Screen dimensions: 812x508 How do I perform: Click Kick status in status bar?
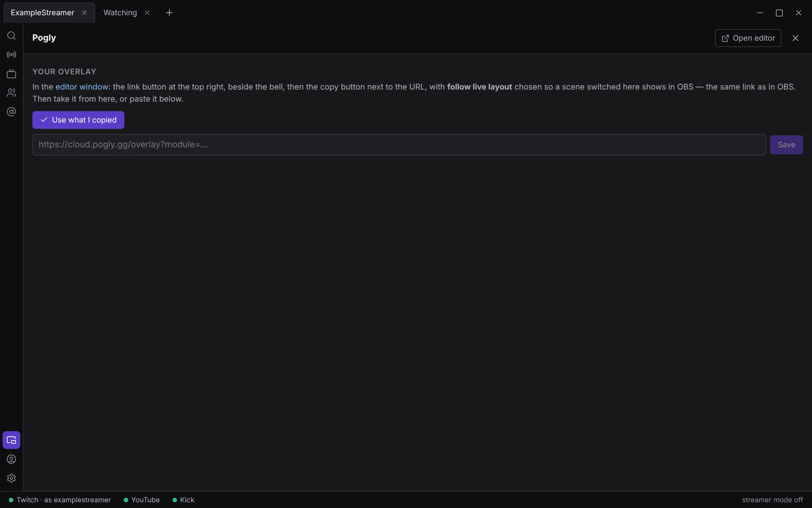point(184,500)
